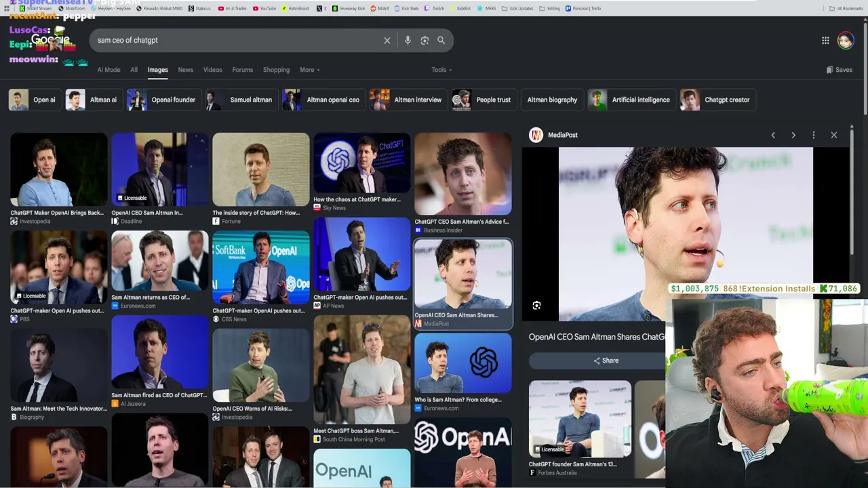Click the MediaPost source logo in preview

pyautogui.click(x=536, y=135)
